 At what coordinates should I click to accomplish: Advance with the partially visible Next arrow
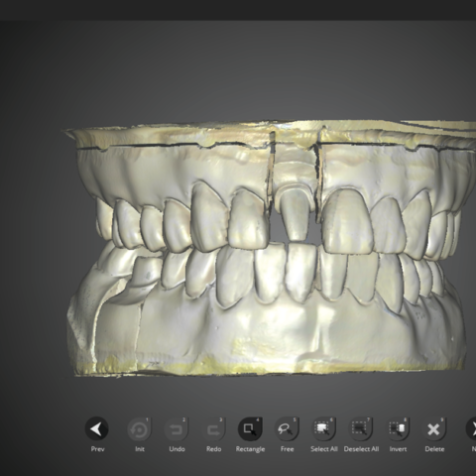coord(471,429)
